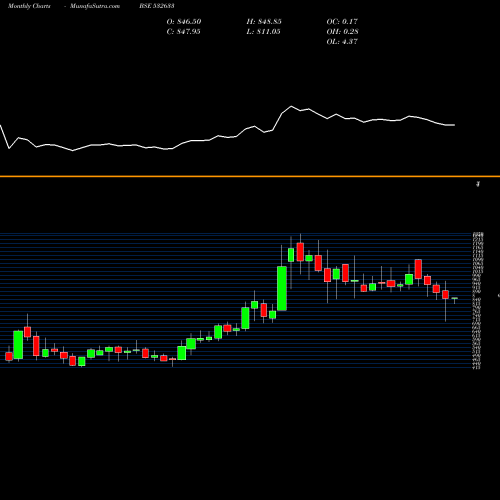Click the close value 'C: 847.95'
The width and height of the screenshot is (500, 500).
tap(183, 32)
